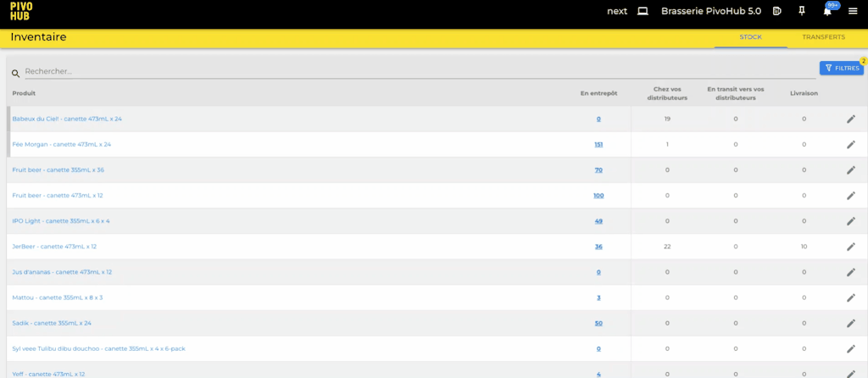Image resolution: width=868 pixels, height=378 pixels.
Task: Click the Inventaire page title
Action: click(39, 37)
